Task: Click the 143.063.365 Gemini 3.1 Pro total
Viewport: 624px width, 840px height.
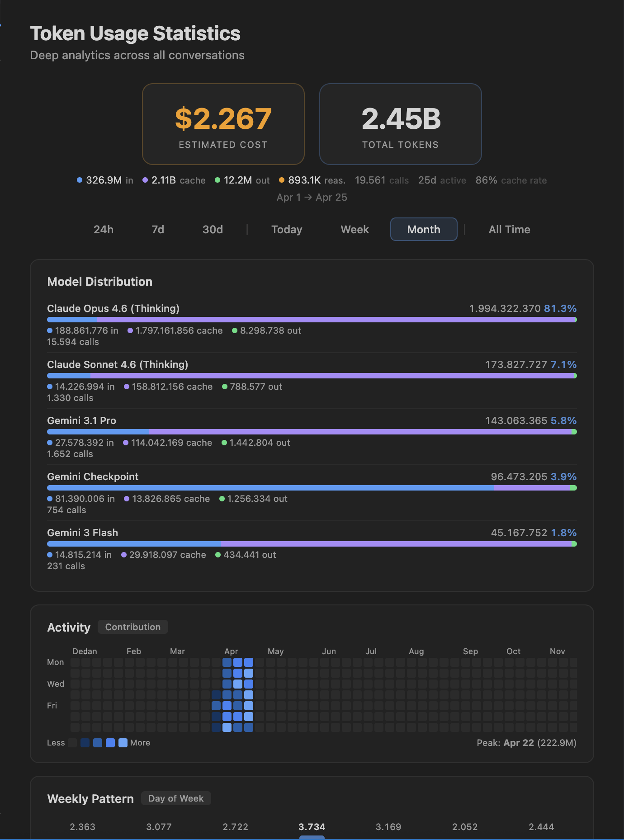Action: [x=516, y=420]
